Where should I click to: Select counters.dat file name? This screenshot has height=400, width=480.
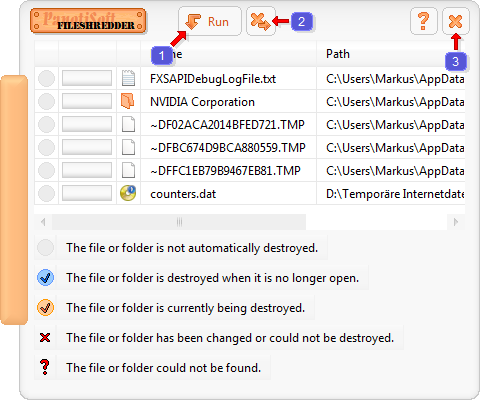click(183, 194)
